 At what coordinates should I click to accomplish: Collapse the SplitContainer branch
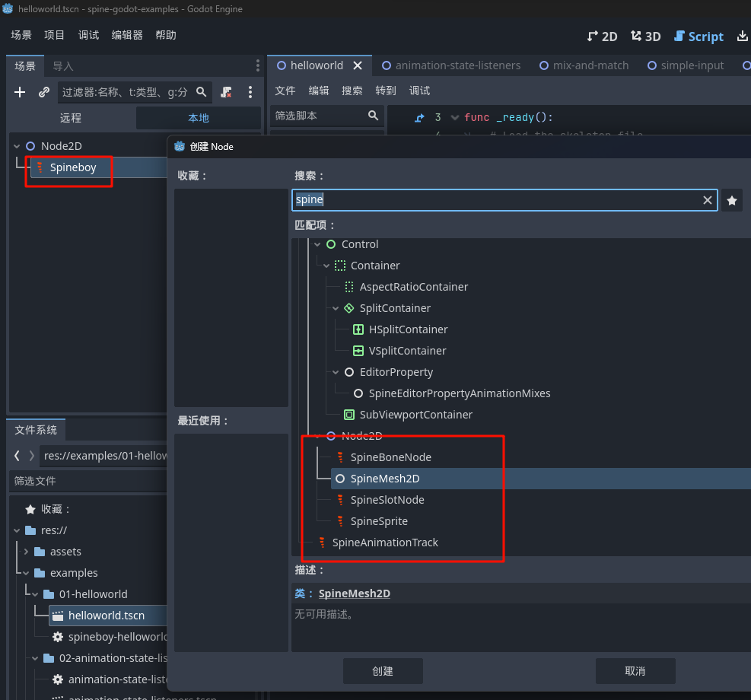[336, 308]
